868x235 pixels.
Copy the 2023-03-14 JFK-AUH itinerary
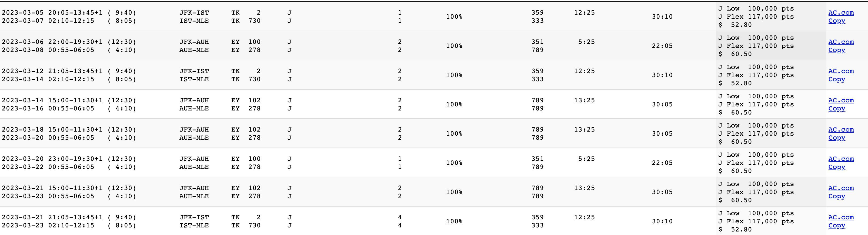click(x=837, y=108)
